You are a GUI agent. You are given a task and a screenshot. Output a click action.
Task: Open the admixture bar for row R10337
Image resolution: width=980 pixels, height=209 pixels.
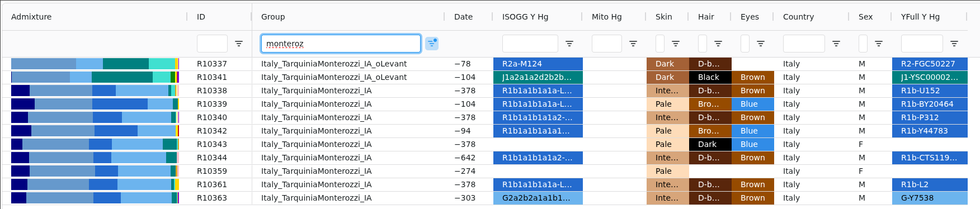click(95, 64)
